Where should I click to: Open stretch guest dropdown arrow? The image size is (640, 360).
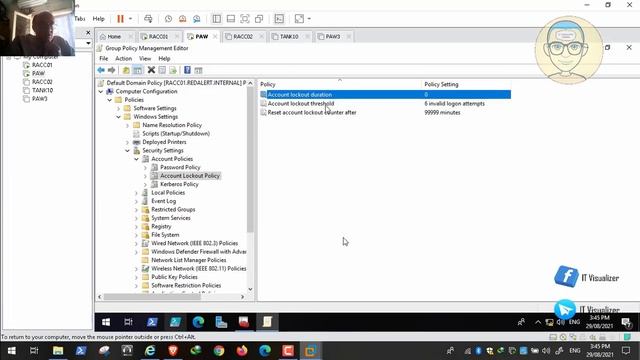tap(309, 19)
